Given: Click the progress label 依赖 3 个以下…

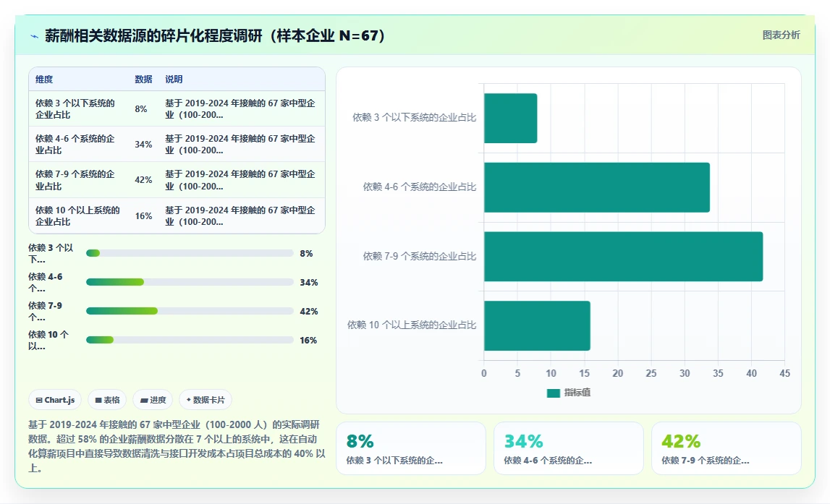Looking at the screenshot, I should [x=51, y=253].
